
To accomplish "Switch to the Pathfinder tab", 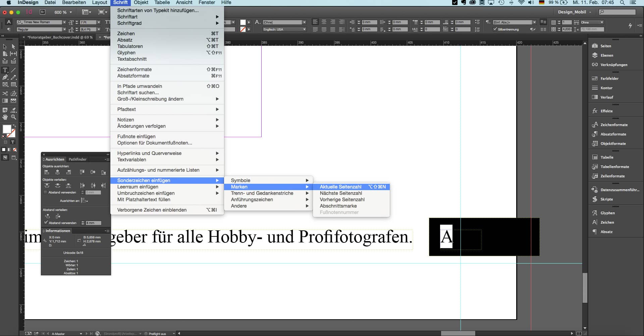I will pyautogui.click(x=78, y=159).
